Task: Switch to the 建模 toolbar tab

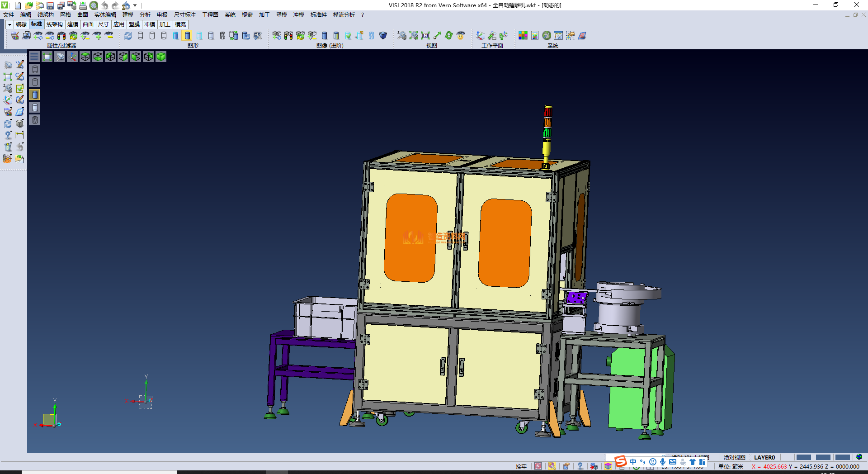Action: [x=72, y=24]
